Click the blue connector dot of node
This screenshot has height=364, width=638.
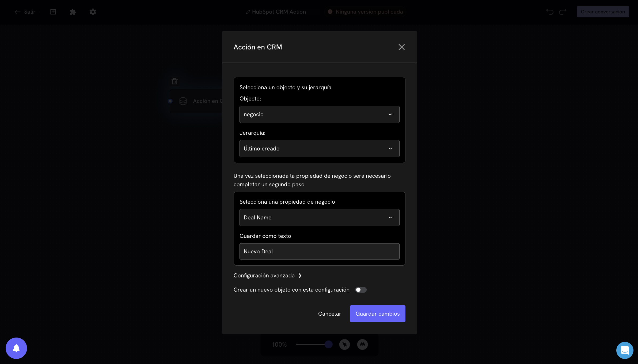tap(170, 101)
